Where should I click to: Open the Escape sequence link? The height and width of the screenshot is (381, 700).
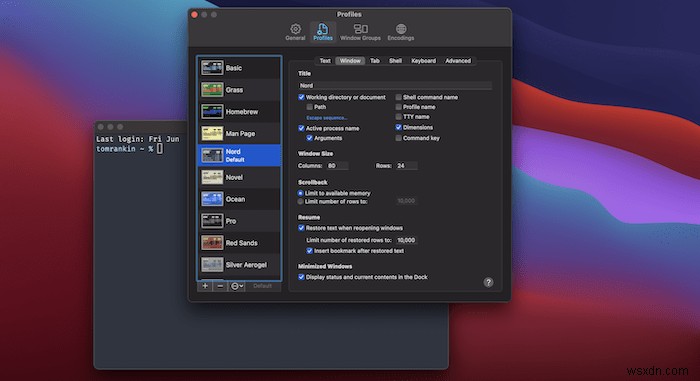coord(326,118)
